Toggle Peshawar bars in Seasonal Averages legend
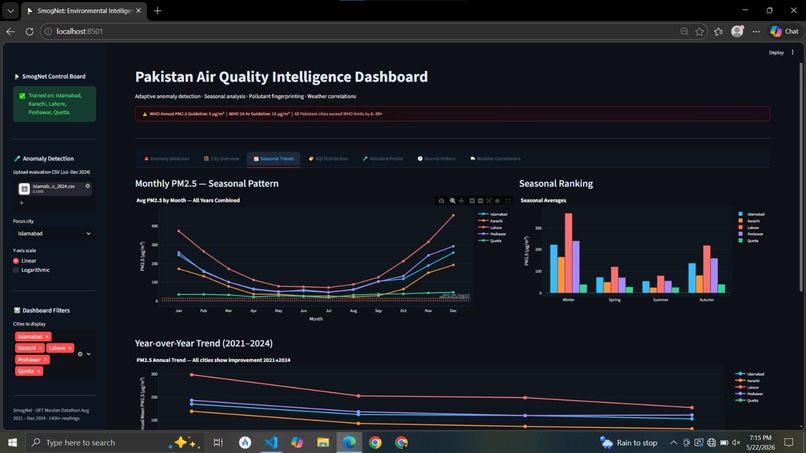 point(751,234)
